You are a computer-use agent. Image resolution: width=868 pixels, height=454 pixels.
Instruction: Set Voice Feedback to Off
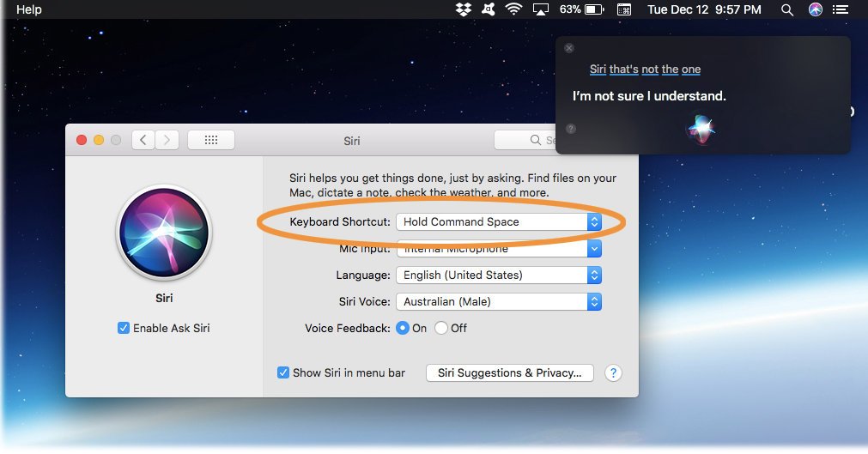(x=441, y=329)
